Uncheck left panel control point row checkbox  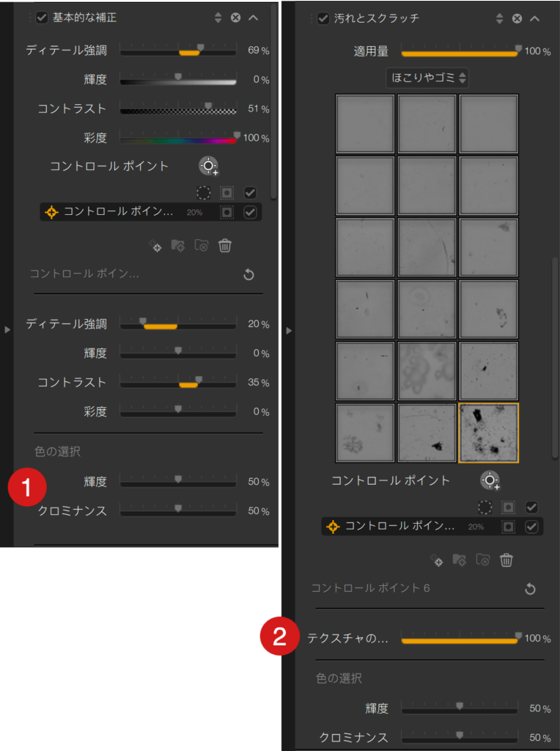(x=250, y=212)
